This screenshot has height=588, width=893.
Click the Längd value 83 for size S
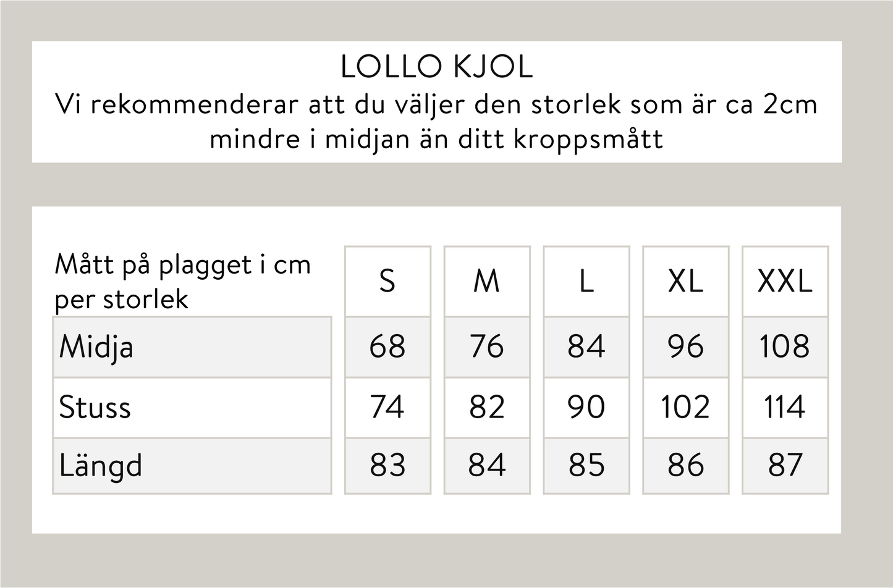[387, 465]
